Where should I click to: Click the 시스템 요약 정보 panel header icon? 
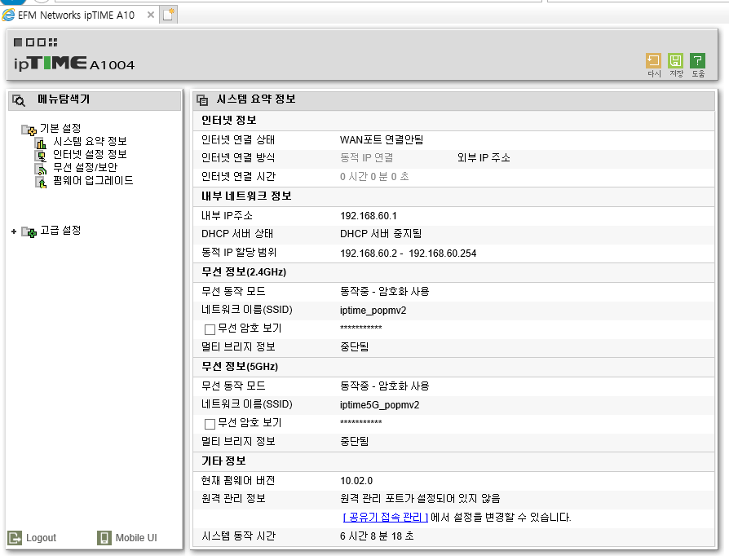click(202, 100)
